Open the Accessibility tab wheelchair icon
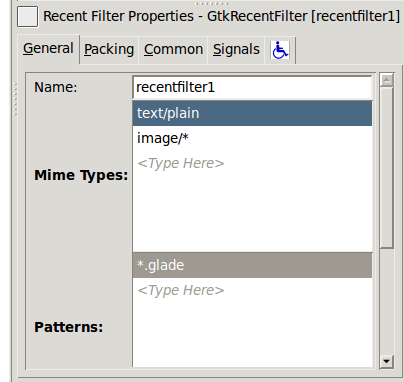404x382 pixels. 280,50
